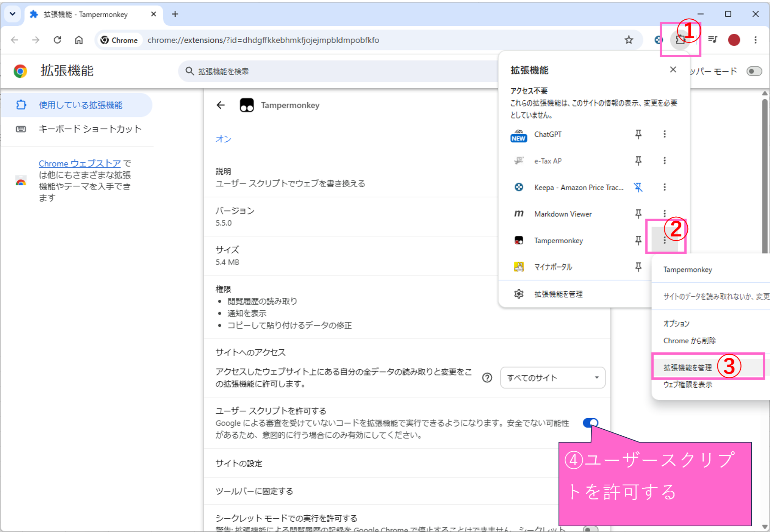Close the 拡張機能 - Tampermonkey tab
The image size is (776, 532).
coord(153,14)
